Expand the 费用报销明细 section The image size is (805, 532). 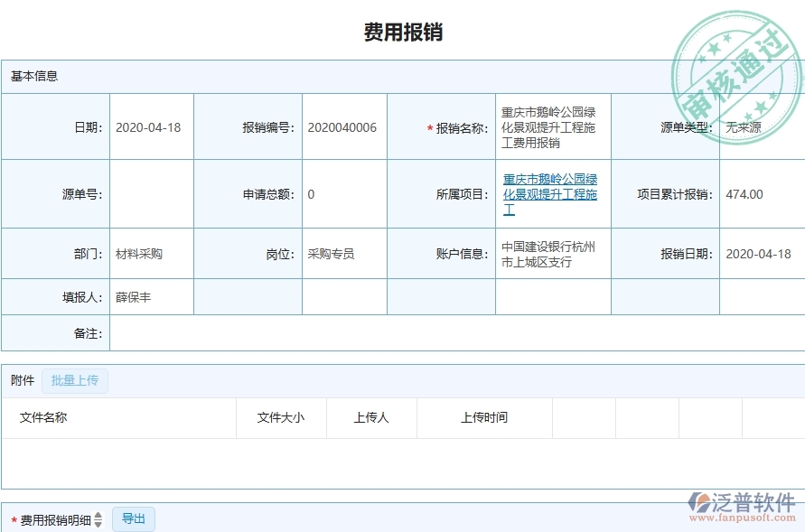point(54,518)
